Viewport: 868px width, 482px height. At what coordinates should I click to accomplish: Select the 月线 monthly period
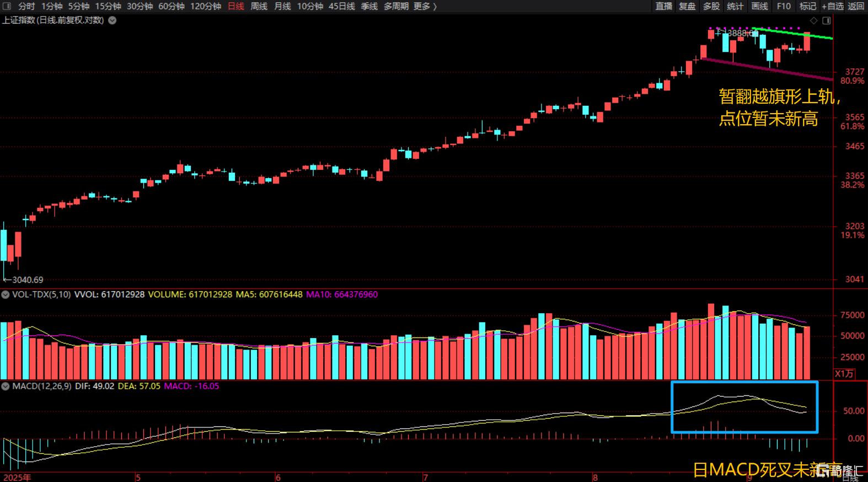282,6
